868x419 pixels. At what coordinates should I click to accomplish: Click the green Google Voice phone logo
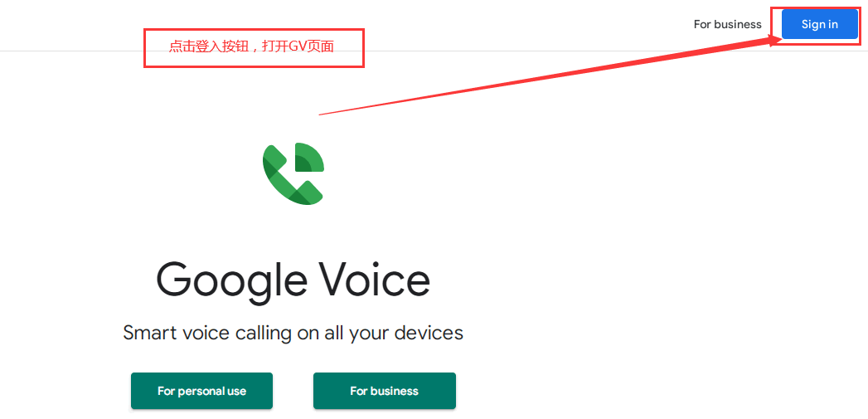click(x=293, y=173)
